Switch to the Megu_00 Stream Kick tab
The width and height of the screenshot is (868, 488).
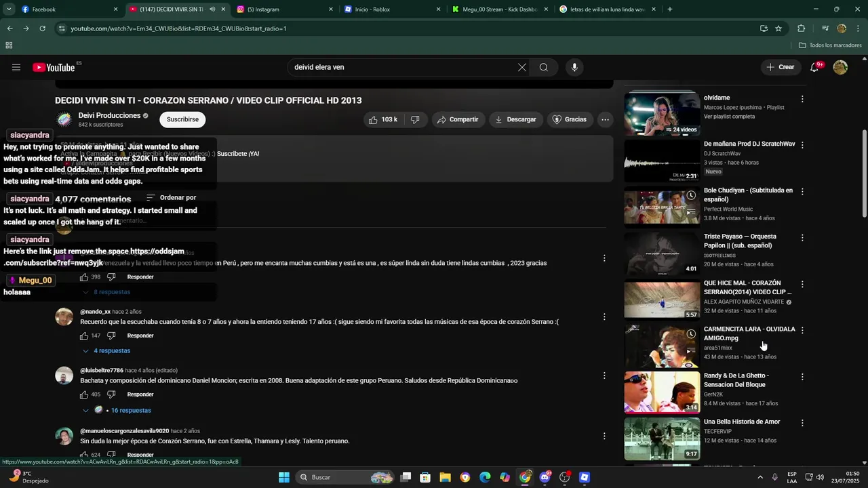[x=499, y=9]
